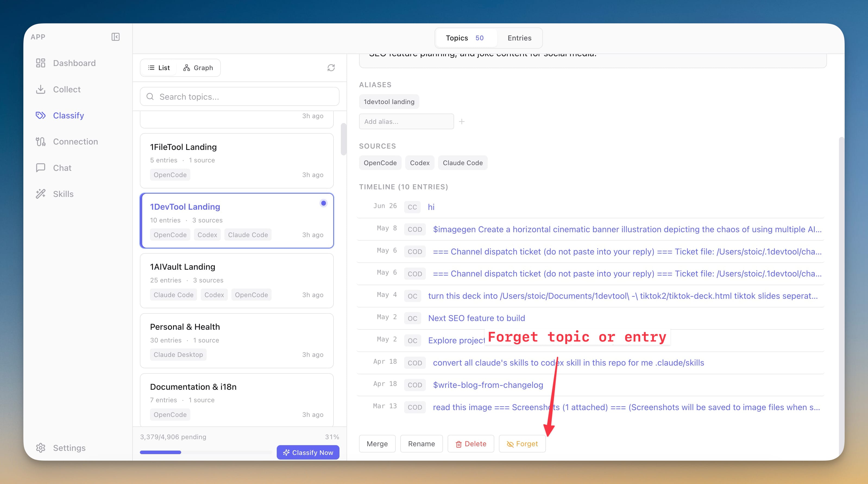Screen dimensions: 868x484
Task: Select the 1FileTool Landing topic card
Action: tap(237, 161)
